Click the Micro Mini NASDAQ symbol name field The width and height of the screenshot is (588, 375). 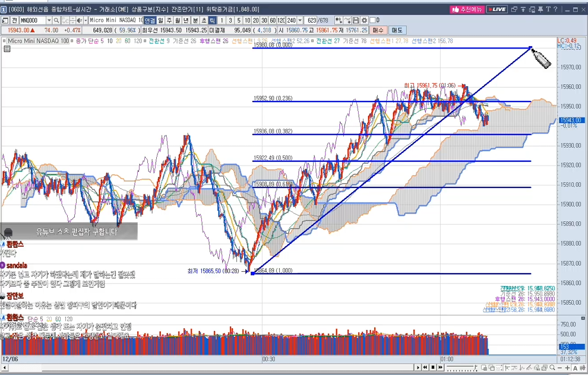click(x=116, y=20)
